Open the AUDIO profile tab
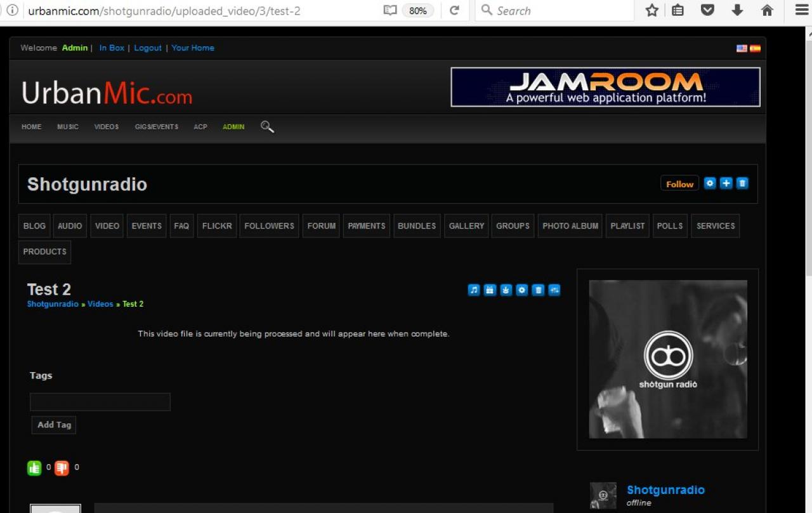812x513 pixels. [x=70, y=226]
